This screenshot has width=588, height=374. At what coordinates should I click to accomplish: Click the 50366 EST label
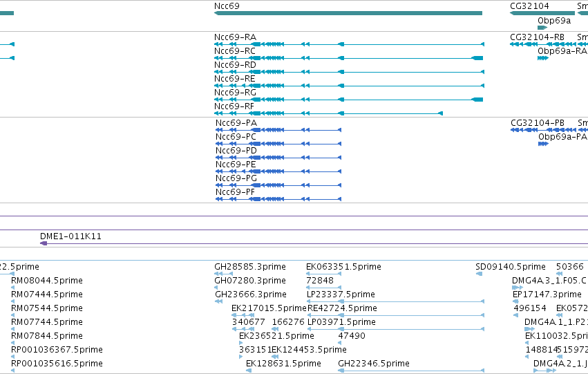pos(570,267)
